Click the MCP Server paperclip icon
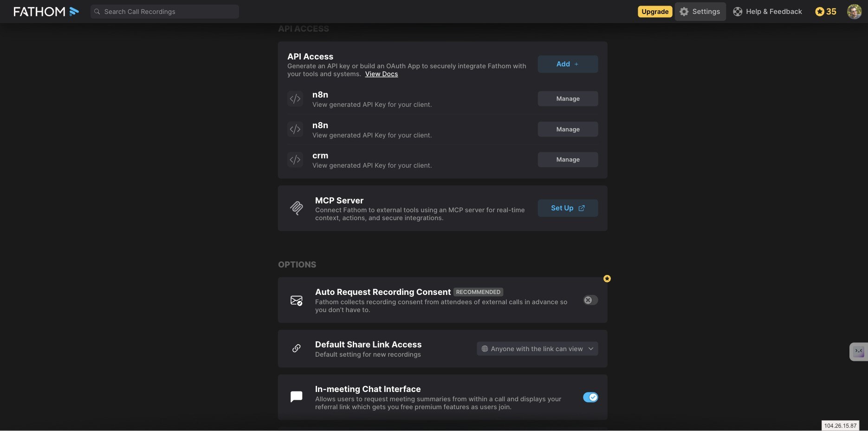This screenshot has width=868, height=431. [297, 208]
